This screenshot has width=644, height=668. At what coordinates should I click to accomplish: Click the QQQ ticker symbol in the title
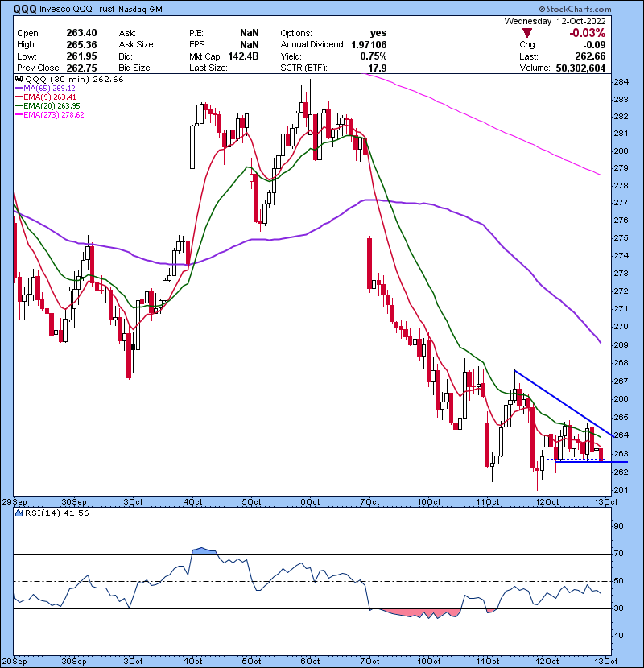[x=25, y=9]
